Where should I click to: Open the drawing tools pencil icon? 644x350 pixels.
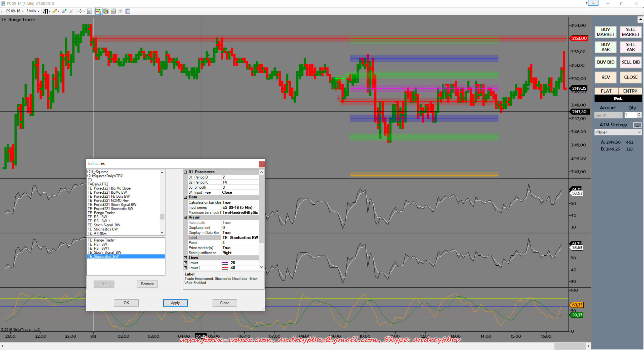pos(55,11)
